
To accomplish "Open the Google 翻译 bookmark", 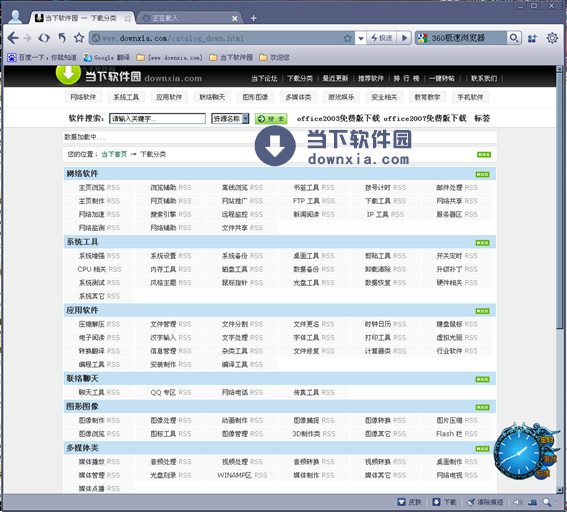I will tap(106, 57).
